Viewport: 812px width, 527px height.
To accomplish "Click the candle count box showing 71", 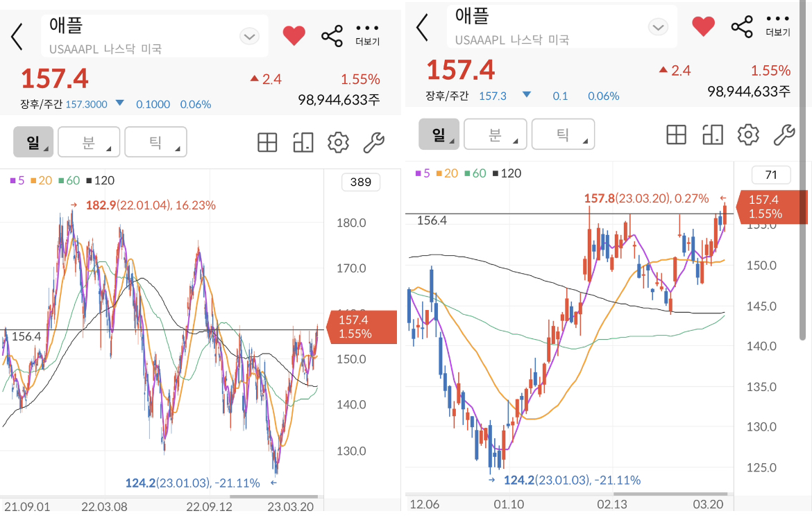I will point(771,175).
